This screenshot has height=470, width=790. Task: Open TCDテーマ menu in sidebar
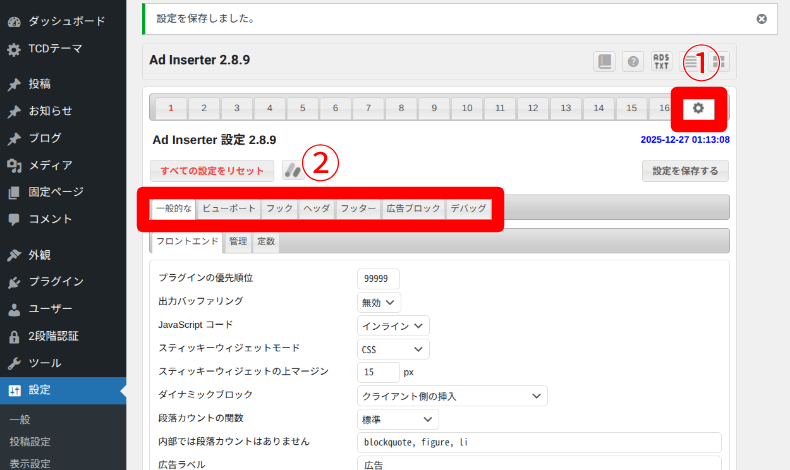pos(63,49)
